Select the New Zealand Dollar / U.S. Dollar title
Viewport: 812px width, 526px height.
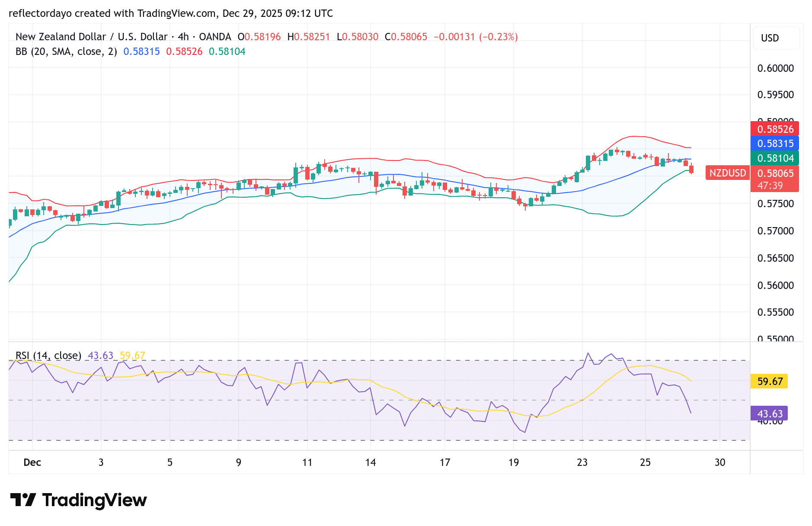92,37
